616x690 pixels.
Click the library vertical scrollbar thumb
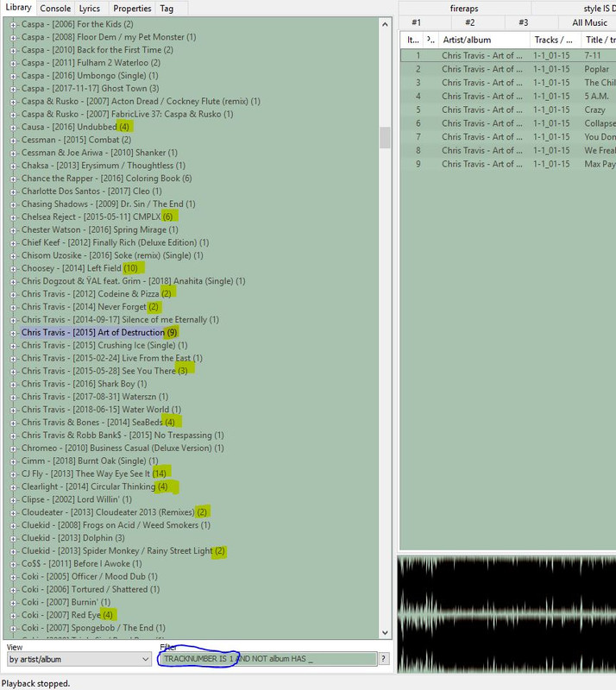(385, 138)
